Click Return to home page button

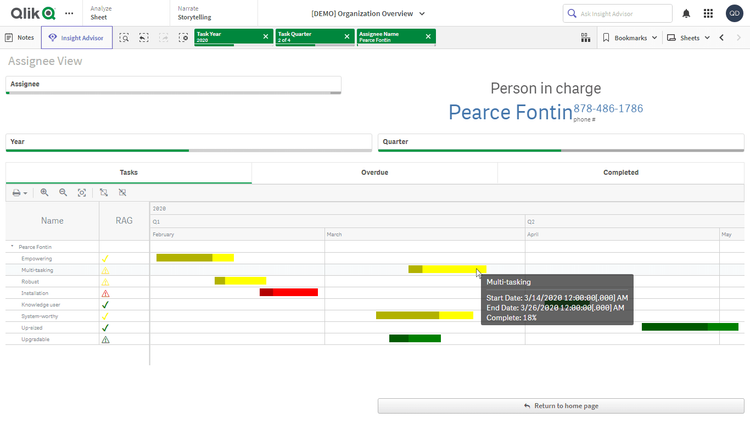point(560,406)
